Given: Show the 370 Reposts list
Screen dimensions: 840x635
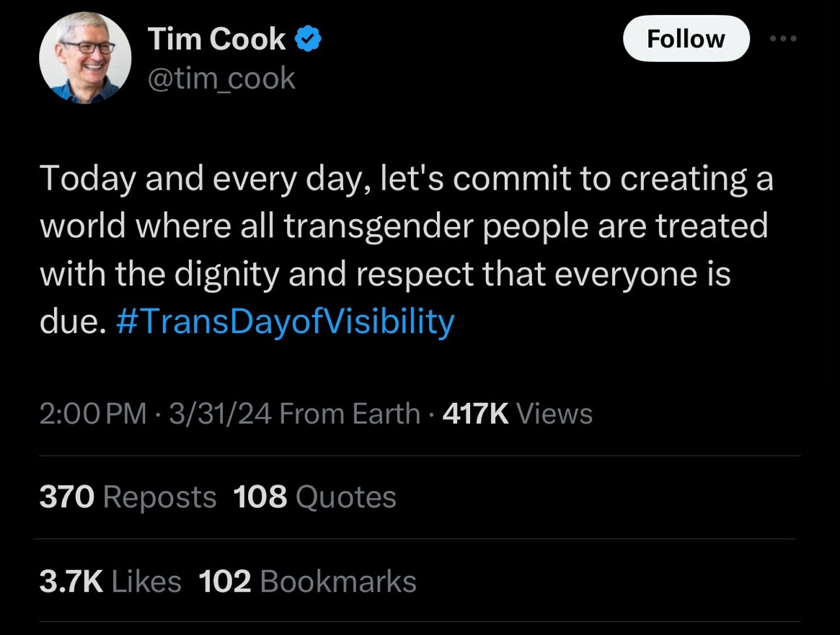Looking at the screenshot, I should (128, 497).
